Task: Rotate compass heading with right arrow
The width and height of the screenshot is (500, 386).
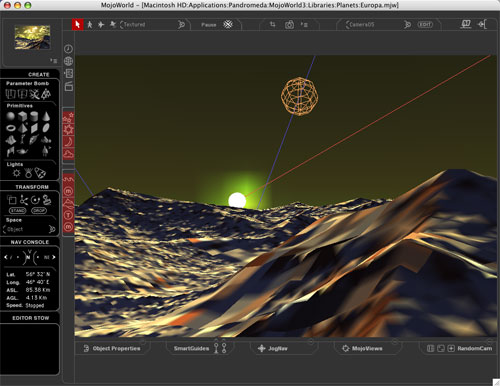Action: click(54, 257)
